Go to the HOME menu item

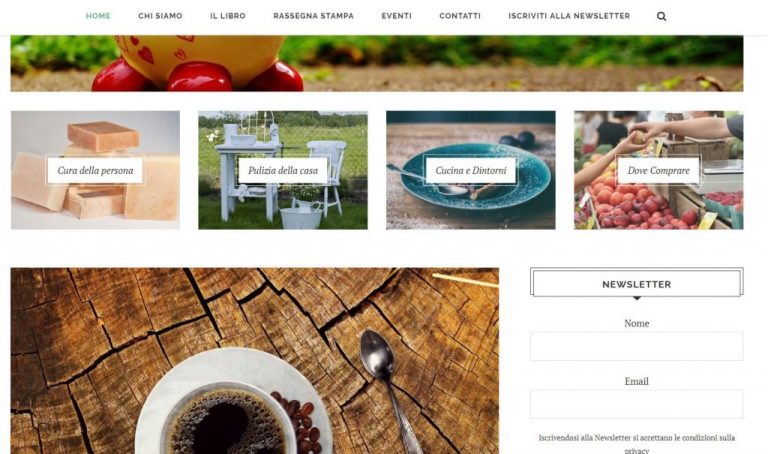98,16
